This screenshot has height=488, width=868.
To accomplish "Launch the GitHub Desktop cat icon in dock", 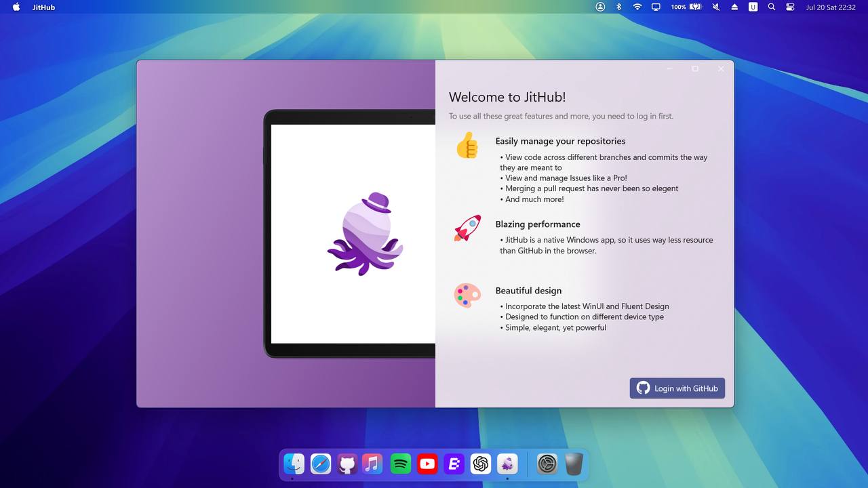I will tap(347, 464).
